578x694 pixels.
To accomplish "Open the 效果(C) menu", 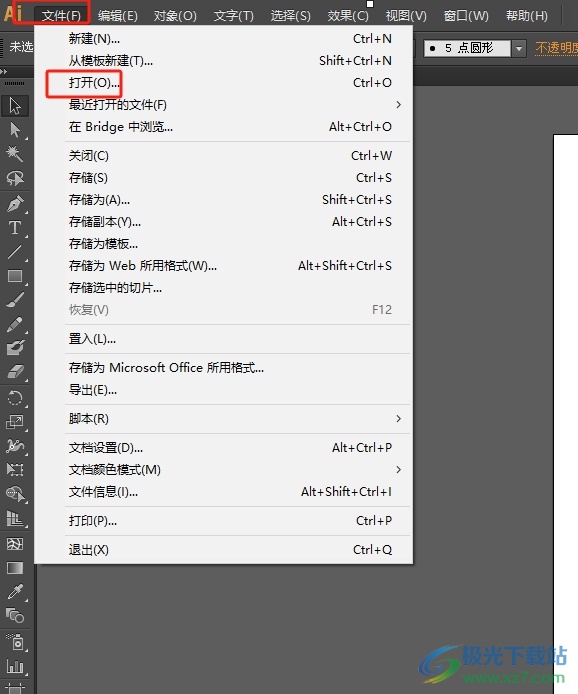I will coord(348,15).
